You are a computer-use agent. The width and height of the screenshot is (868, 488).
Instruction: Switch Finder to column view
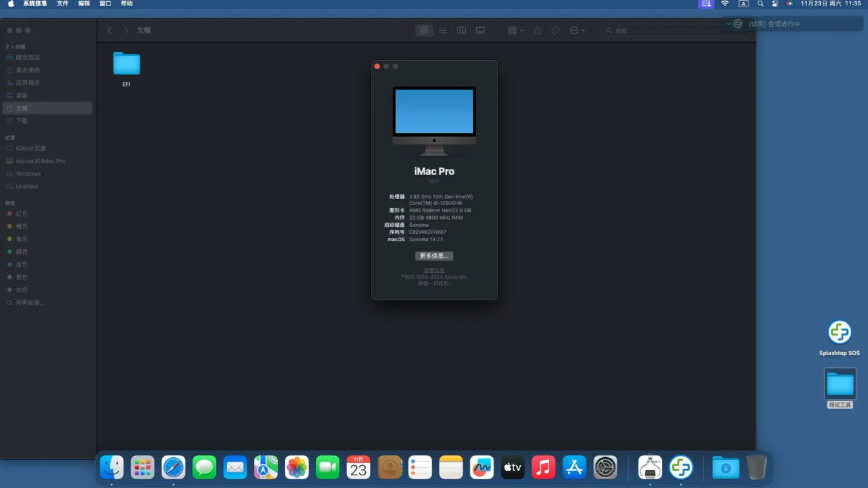[461, 30]
